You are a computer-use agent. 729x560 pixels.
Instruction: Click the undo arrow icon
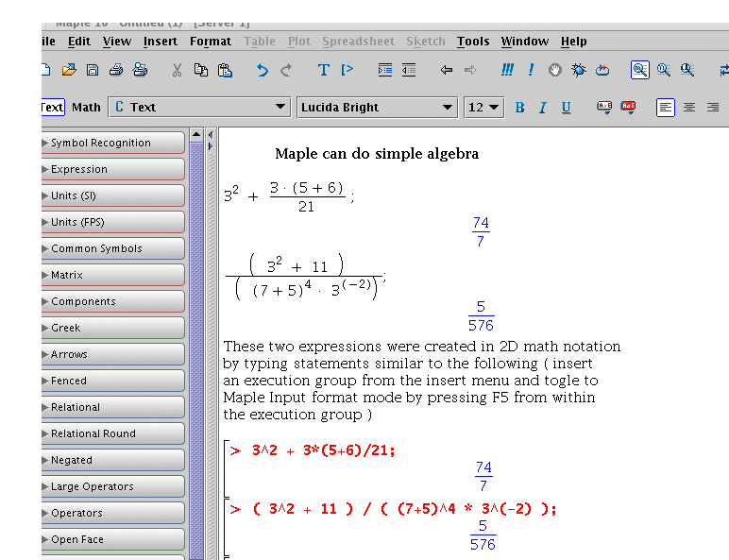tap(263, 70)
